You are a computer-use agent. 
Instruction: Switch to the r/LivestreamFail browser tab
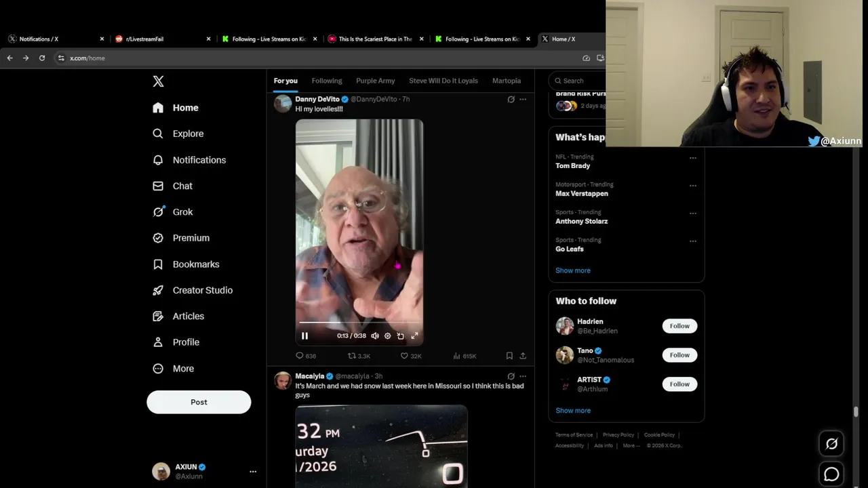pos(162,39)
